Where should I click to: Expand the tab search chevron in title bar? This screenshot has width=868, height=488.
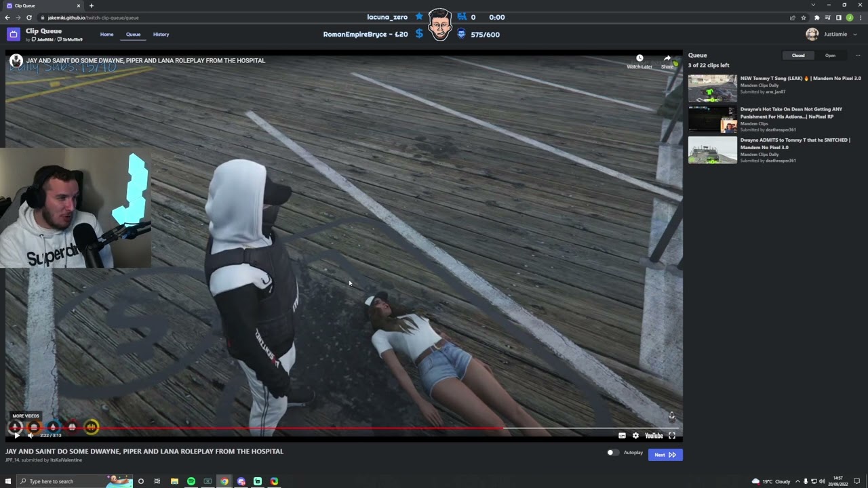tap(813, 5)
